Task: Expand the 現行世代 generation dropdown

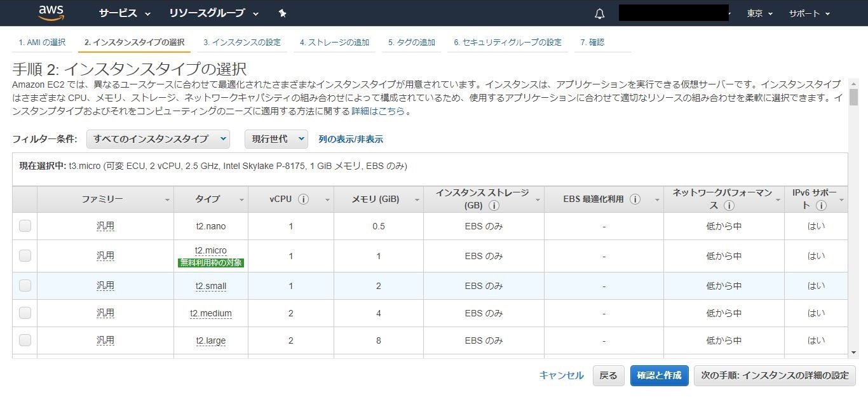Action: pos(276,139)
